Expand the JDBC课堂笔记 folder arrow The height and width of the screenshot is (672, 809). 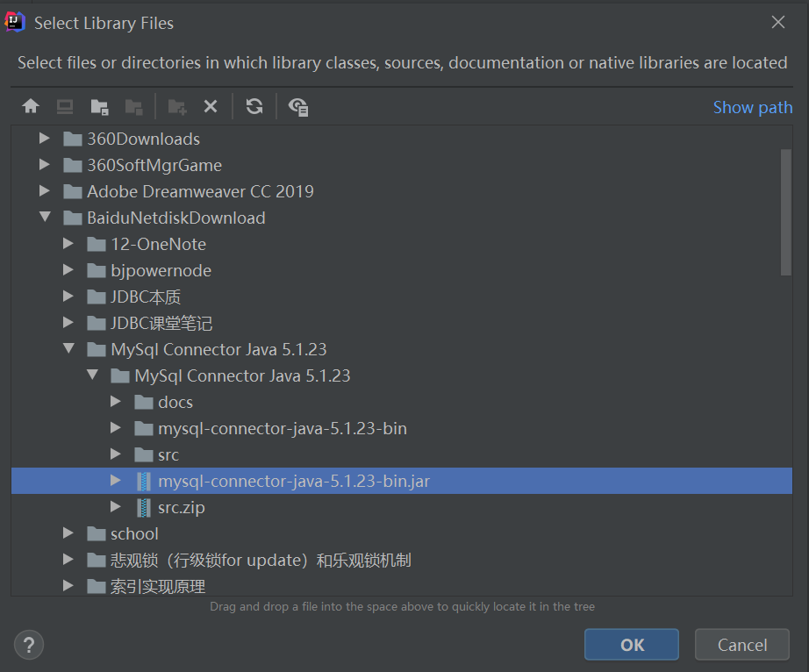[68, 322]
